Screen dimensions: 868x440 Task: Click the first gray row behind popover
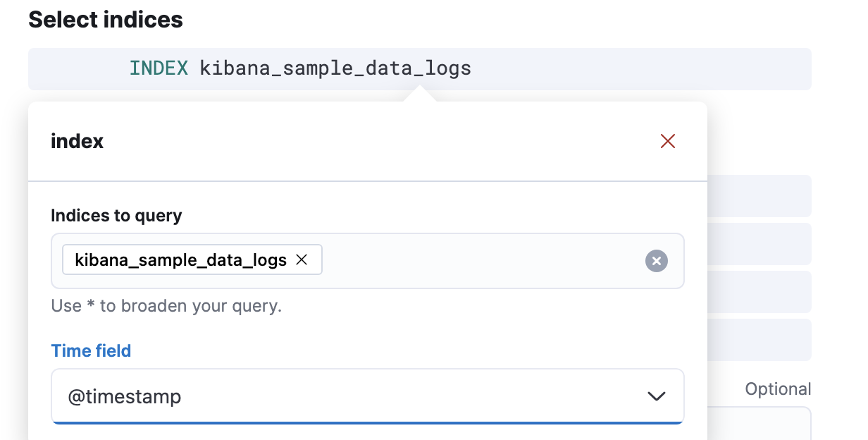(x=759, y=195)
